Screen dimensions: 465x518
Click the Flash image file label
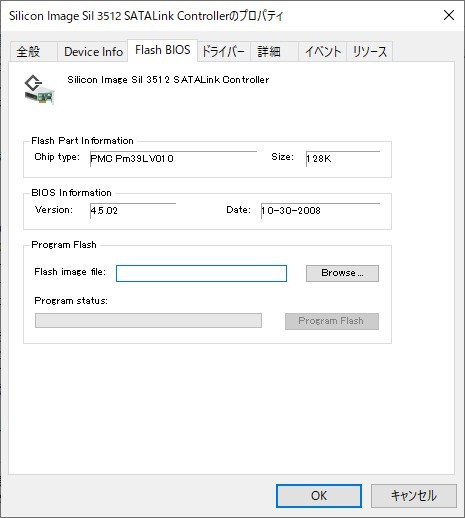tap(70, 272)
